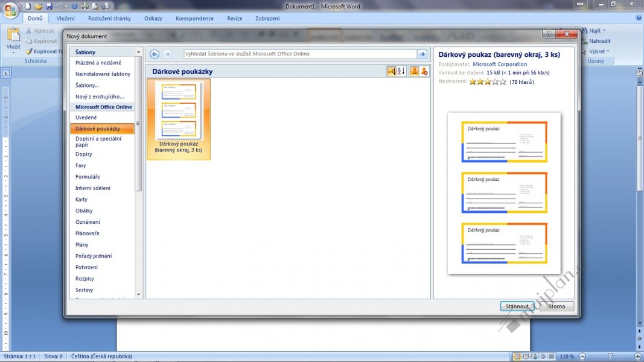Go back with dialog's back arrow

pos(155,54)
